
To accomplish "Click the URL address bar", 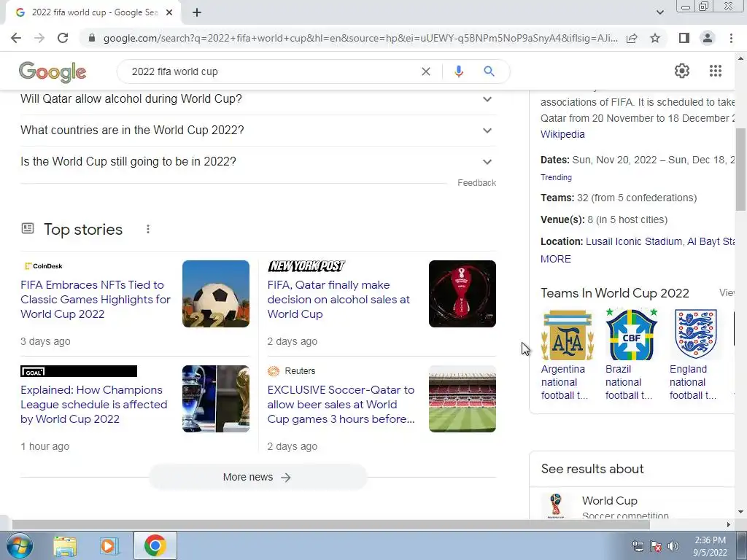I will (360, 38).
